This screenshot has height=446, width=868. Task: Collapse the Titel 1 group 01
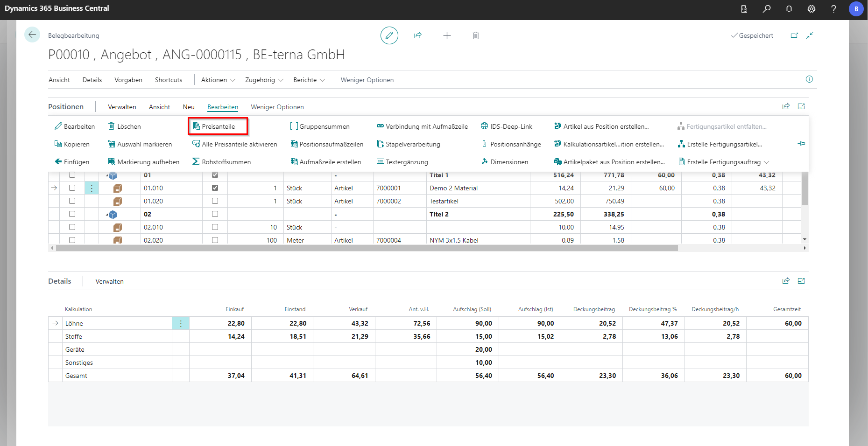pos(107,175)
